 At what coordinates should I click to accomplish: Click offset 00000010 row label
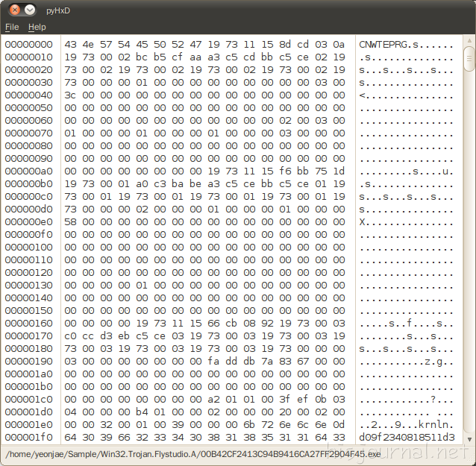pos(28,57)
